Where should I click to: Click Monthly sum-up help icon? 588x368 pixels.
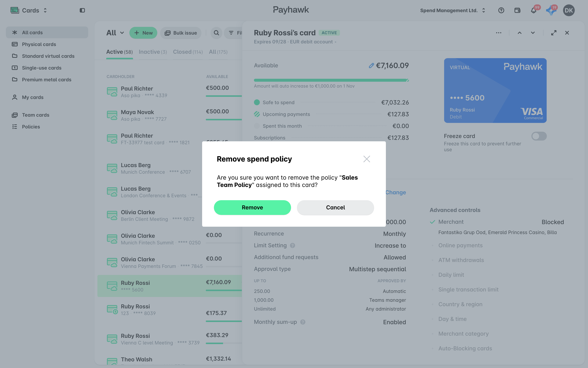pos(302,322)
